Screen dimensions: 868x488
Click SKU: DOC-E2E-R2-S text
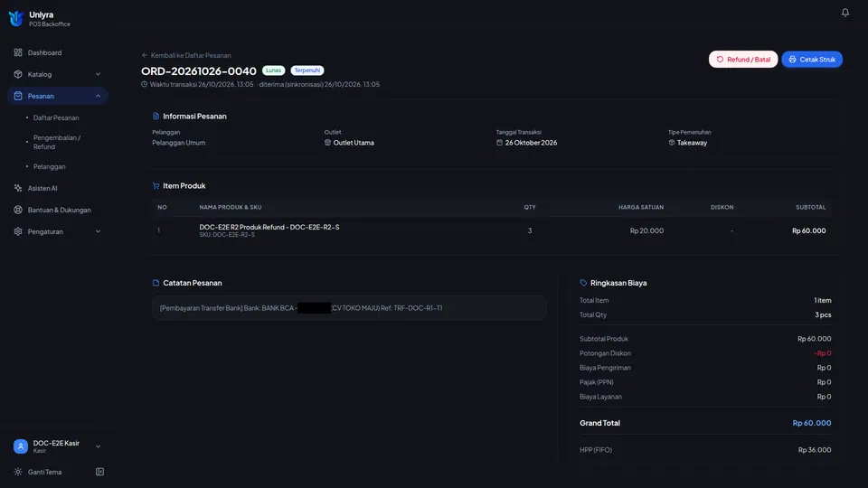coord(227,235)
